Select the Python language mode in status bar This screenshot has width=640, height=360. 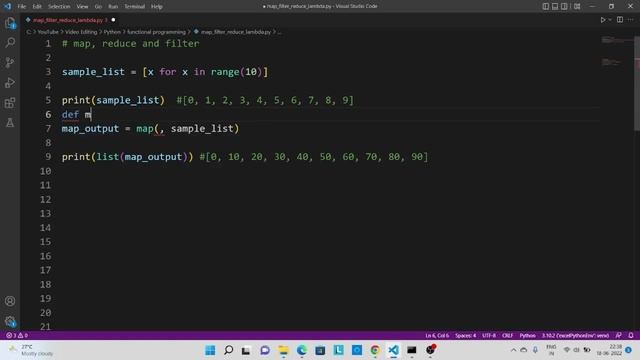pyautogui.click(x=527, y=336)
